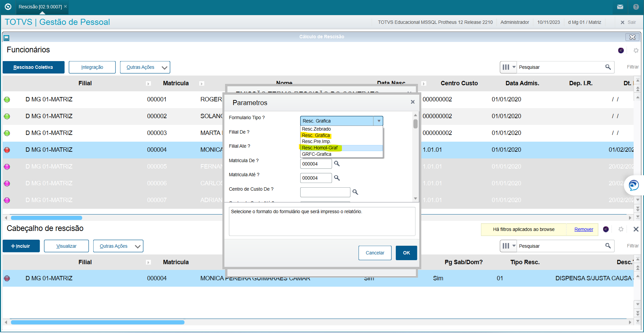Viewport: 644px width, 333px height.
Task: Click the mail envelope icon in header
Action: coord(620,7)
